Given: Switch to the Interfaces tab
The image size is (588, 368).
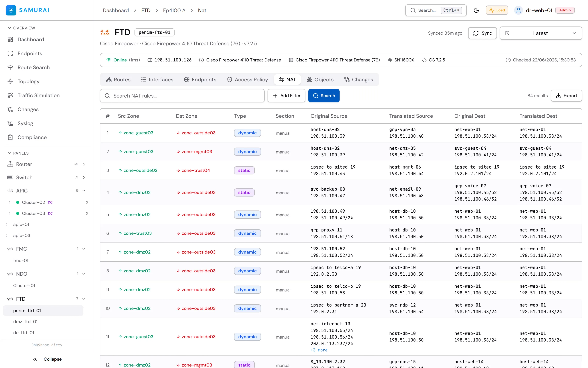Looking at the screenshot, I should (x=157, y=80).
